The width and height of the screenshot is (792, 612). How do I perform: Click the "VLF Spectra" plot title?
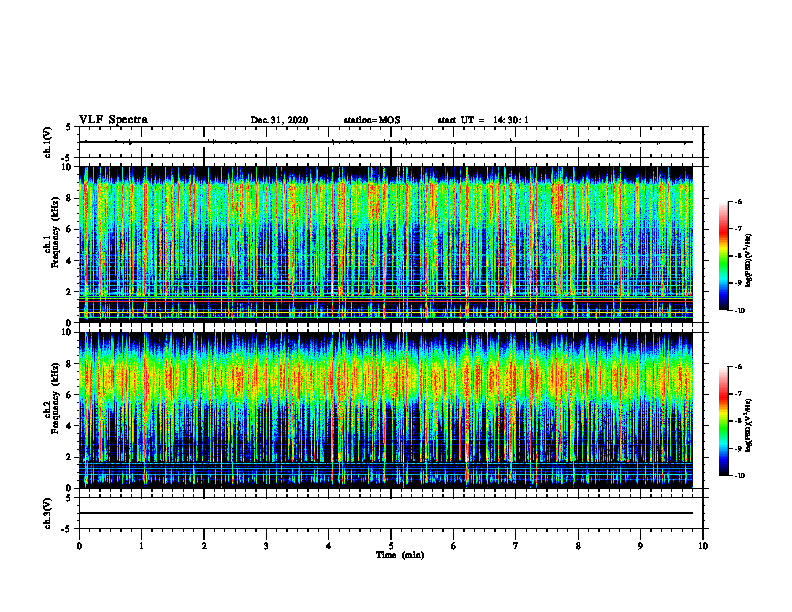coord(114,120)
